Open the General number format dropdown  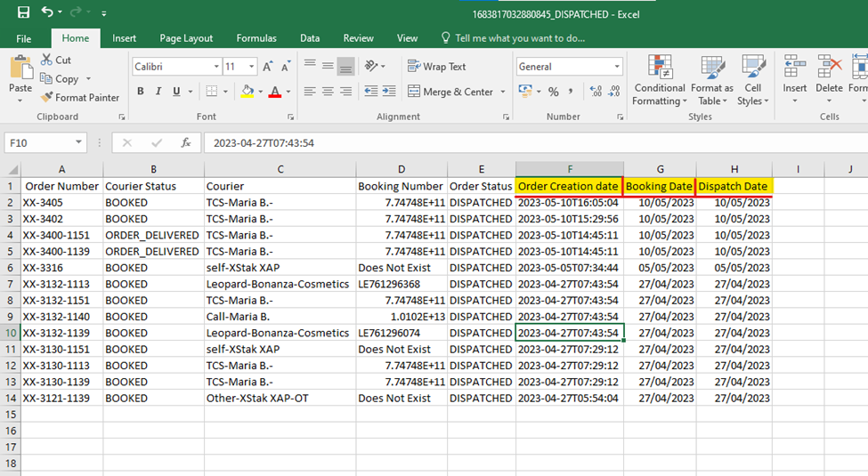coord(617,67)
